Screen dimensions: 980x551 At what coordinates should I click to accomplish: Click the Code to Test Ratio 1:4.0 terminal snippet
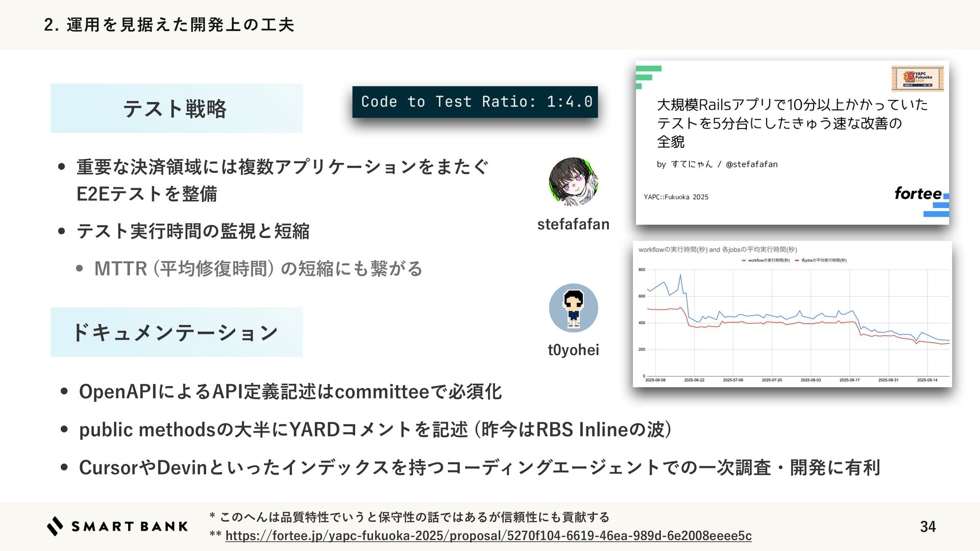pyautogui.click(x=475, y=102)
